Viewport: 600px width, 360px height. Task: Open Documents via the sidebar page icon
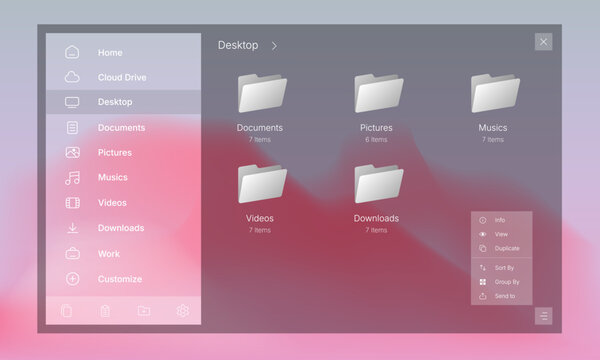(72, 127)
